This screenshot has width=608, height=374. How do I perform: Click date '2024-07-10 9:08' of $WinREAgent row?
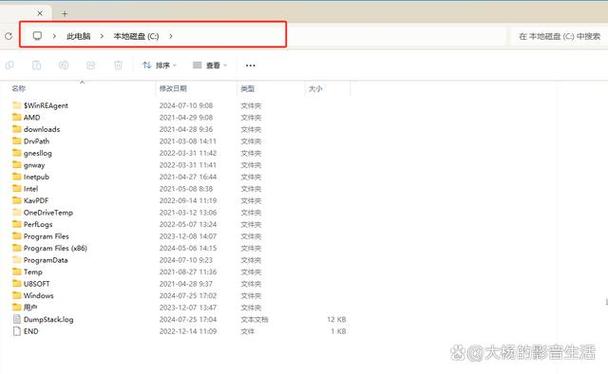(x=186, y=105)
